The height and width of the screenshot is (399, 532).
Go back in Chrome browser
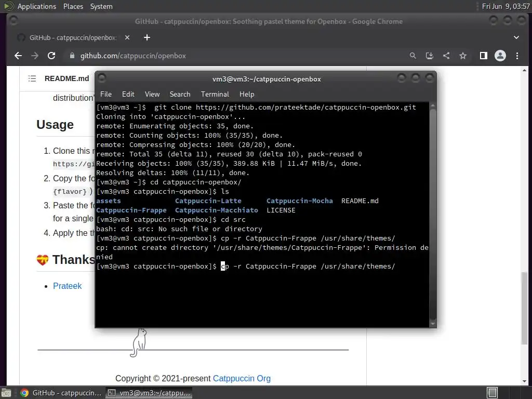click(x=18, y=56)
